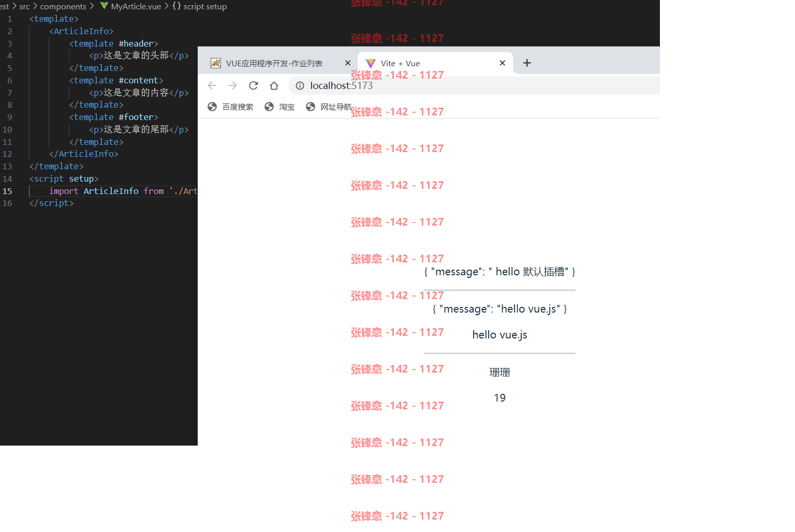Click the chevron after components in breadcrumb
The image size is (795, 532).
tap(92, 6)
